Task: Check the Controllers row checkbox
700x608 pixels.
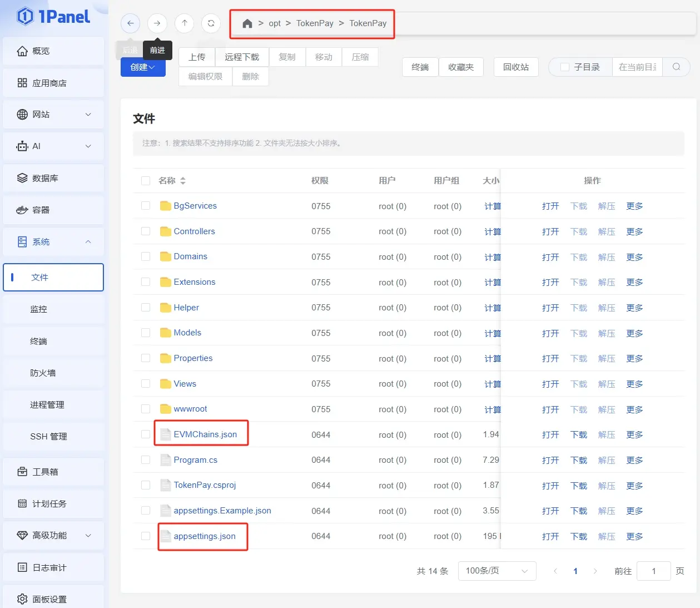Action: 146,231
